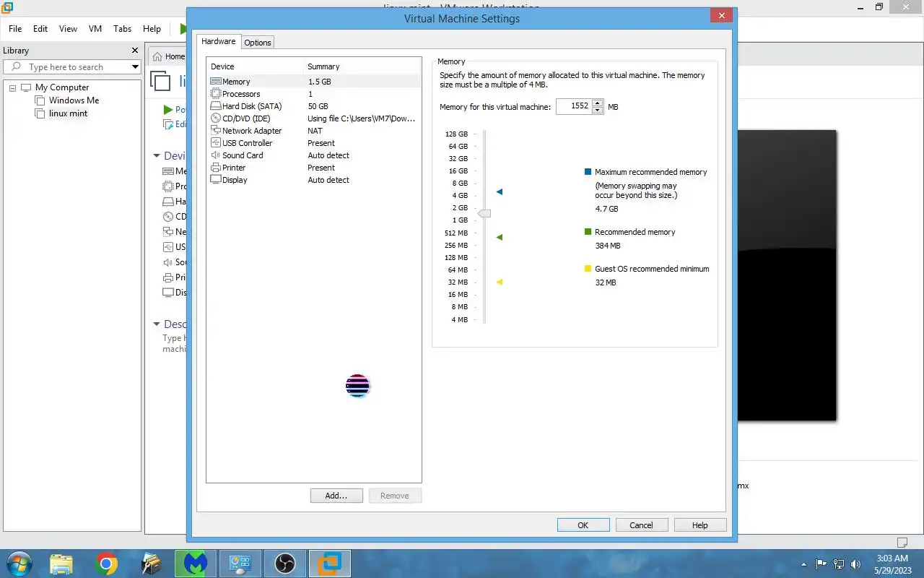
Task: Open the File menu
Action: click(15, 29)
